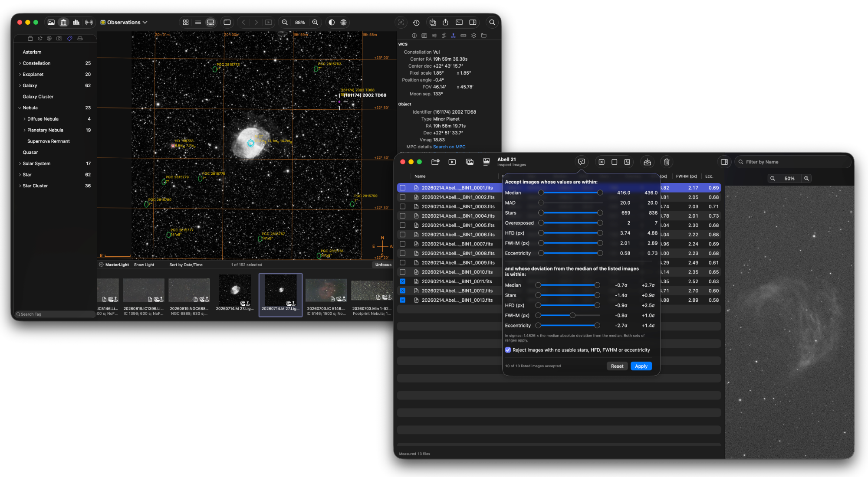Click the filter criteria speech-bubble check icon

tap(582, 162)
